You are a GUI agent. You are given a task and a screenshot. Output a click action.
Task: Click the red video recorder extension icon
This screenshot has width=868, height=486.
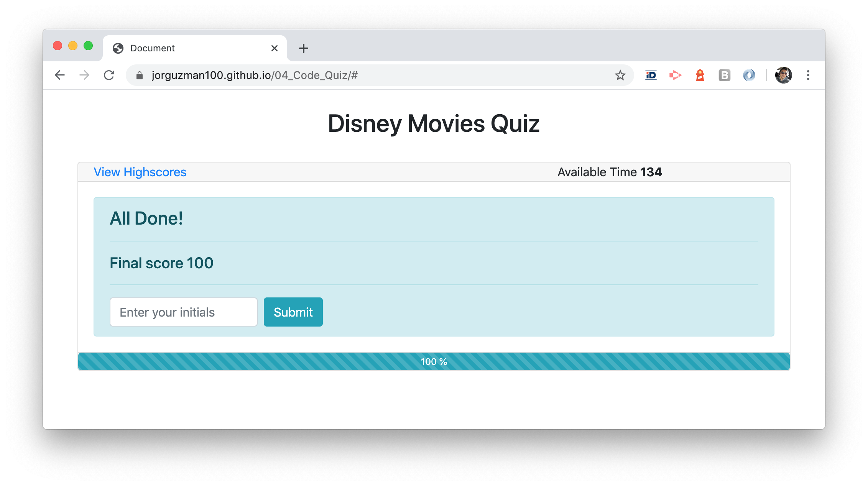675,75
